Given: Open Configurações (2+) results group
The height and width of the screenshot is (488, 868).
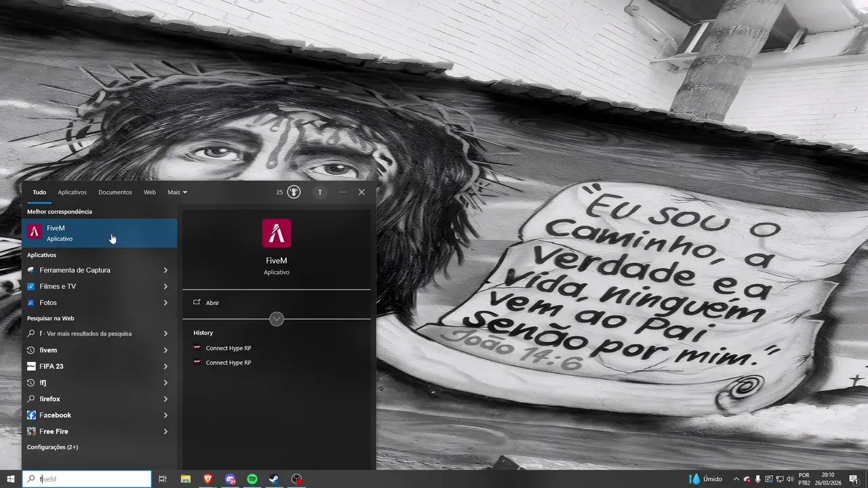Looking at the screenshot, I should click(x=52, y=447).
